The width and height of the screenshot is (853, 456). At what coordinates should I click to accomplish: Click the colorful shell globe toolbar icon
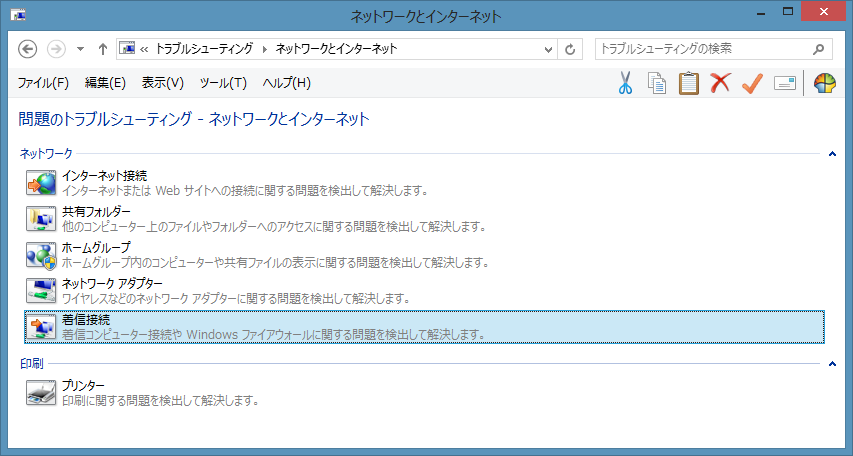point(824,83)
